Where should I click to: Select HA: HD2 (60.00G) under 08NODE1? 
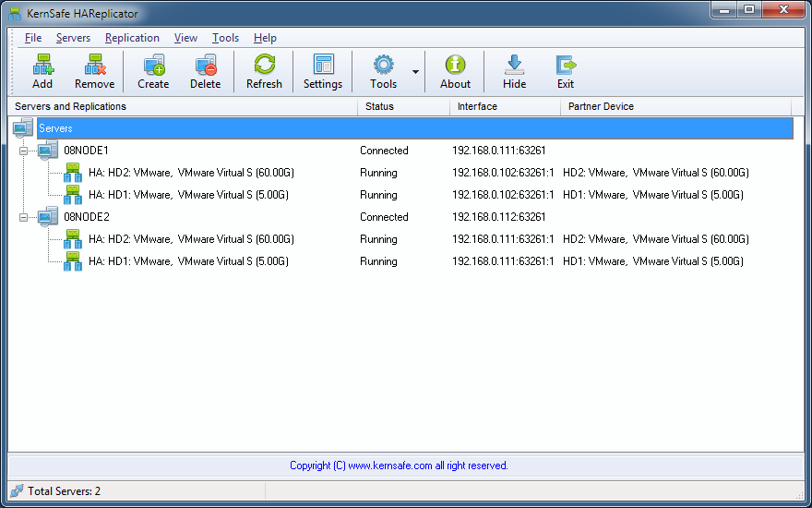pyautogui.click(x=191, y=173)
